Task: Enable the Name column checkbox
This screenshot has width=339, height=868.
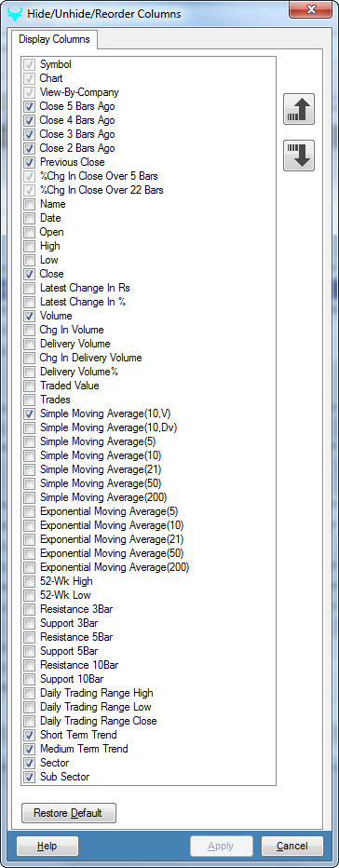Action: [x=30, y=204]
